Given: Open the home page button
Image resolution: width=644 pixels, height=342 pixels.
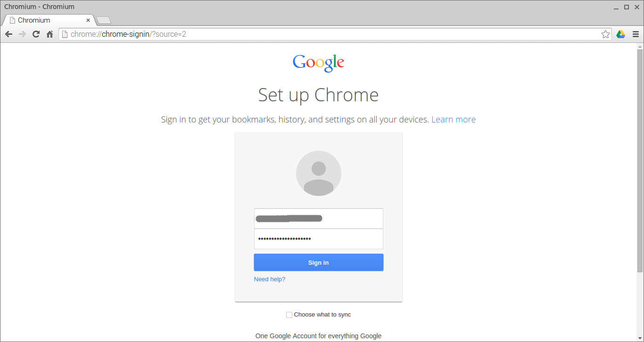Looking at the screenshot, I should coord(50,34).
